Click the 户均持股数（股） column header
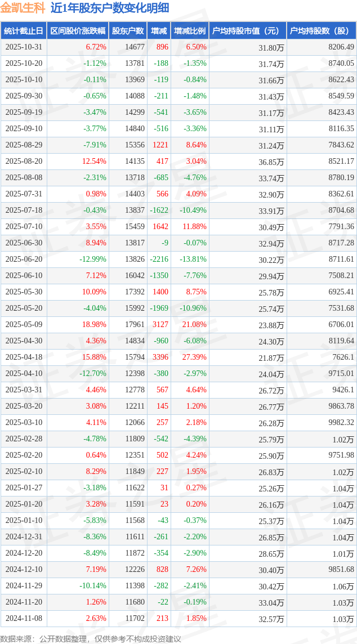The height and width of the screenshot is (644, 357). pos(322,30)
